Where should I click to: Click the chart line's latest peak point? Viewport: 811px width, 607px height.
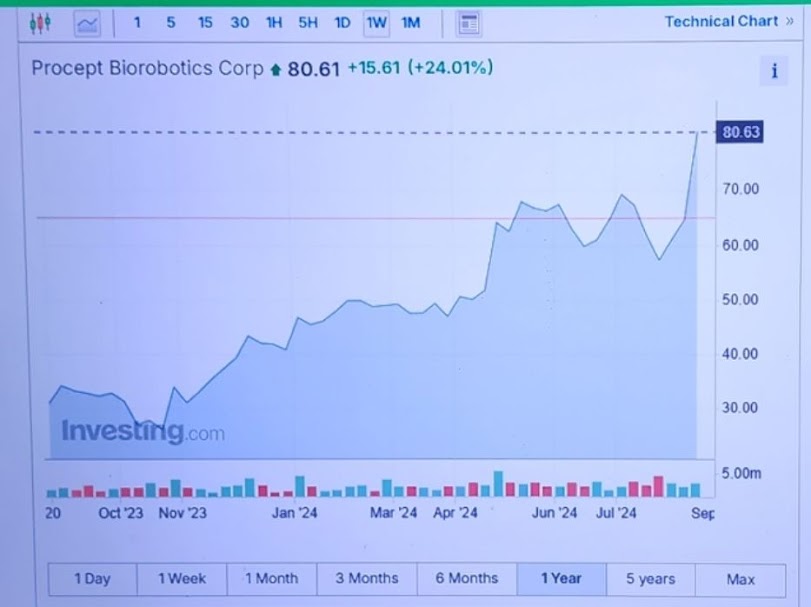pyautogui.click(x=697, y=133)
